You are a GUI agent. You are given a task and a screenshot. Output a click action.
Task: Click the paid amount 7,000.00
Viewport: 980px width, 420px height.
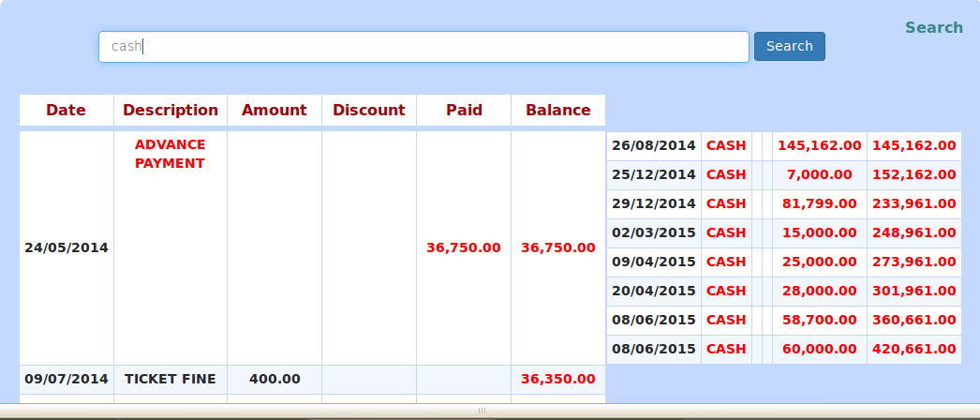pos(820,174)
